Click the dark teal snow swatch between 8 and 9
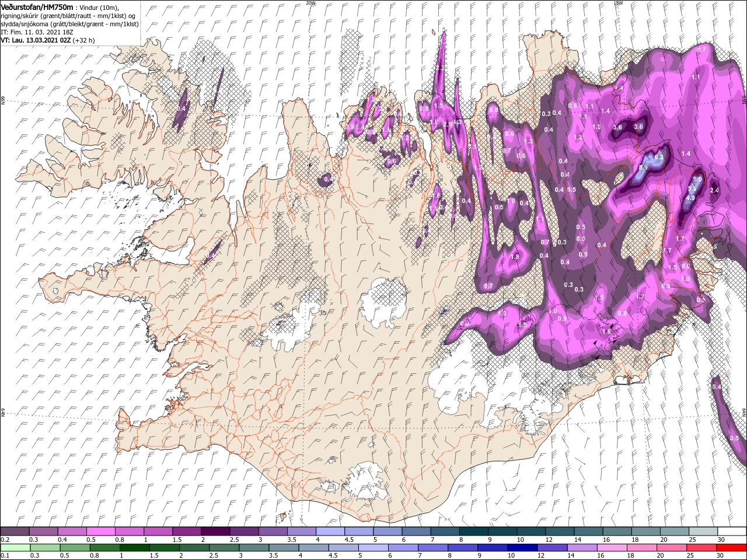Viewport: 747px width, 560px height. [x=473, y=531]
